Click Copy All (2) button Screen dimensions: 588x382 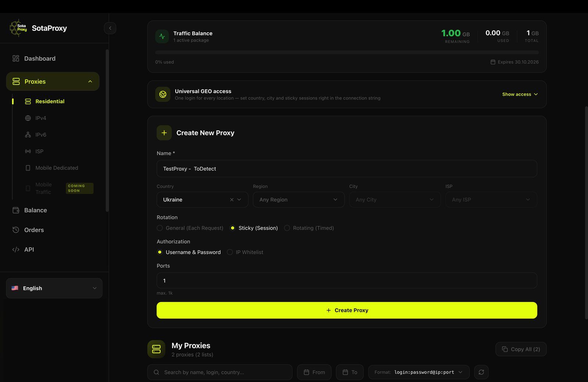point(521,349)
